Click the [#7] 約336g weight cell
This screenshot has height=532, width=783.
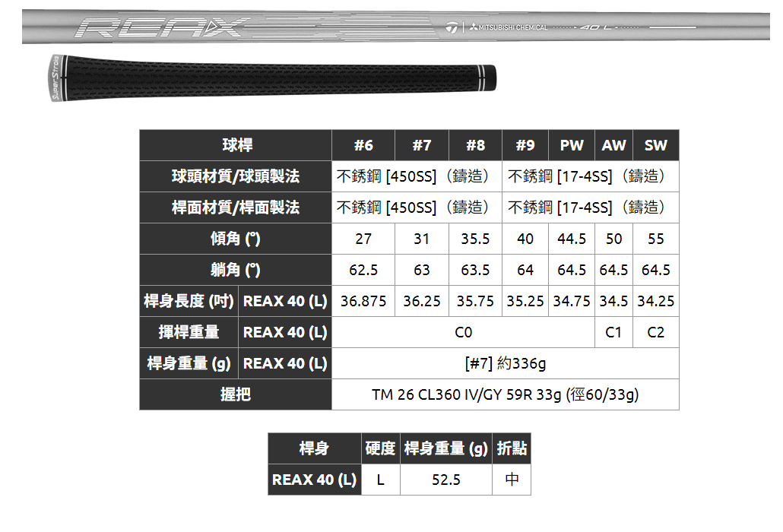coord(505,363)
